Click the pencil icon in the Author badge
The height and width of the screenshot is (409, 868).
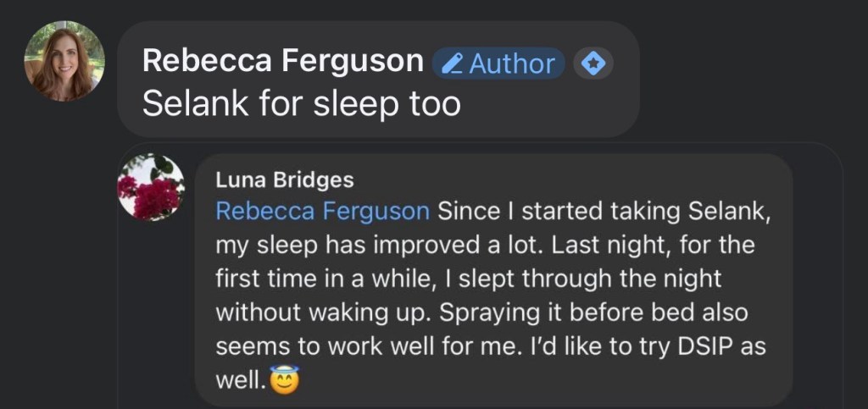pos(453,64)
